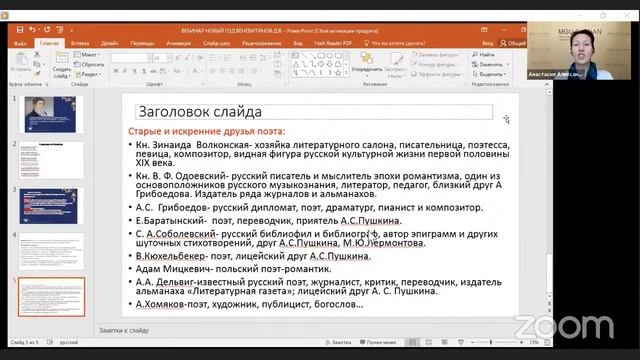Activate the Format Painter brush
The width and height of the screenshot is (640, 360).
pos(37,74)
